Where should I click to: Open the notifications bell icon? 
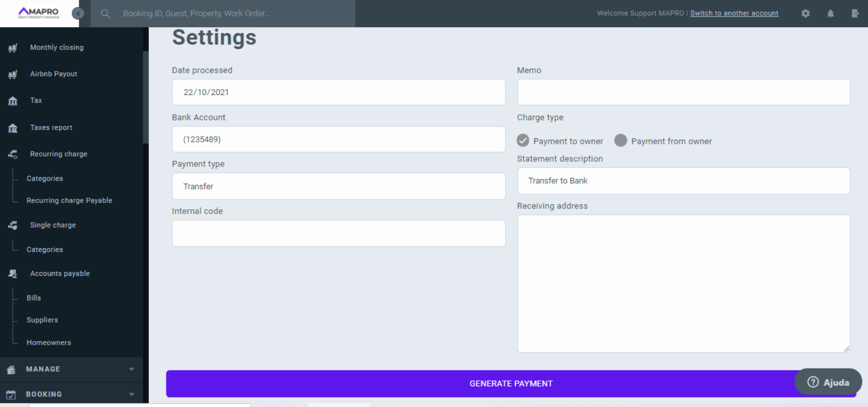pos(830,14)
